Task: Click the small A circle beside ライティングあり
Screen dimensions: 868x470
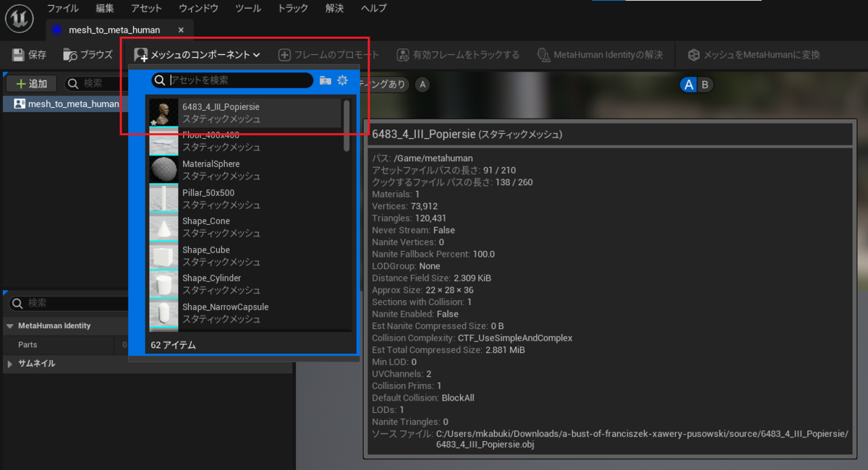Action: pyautogui.click(x=422, y=85)
